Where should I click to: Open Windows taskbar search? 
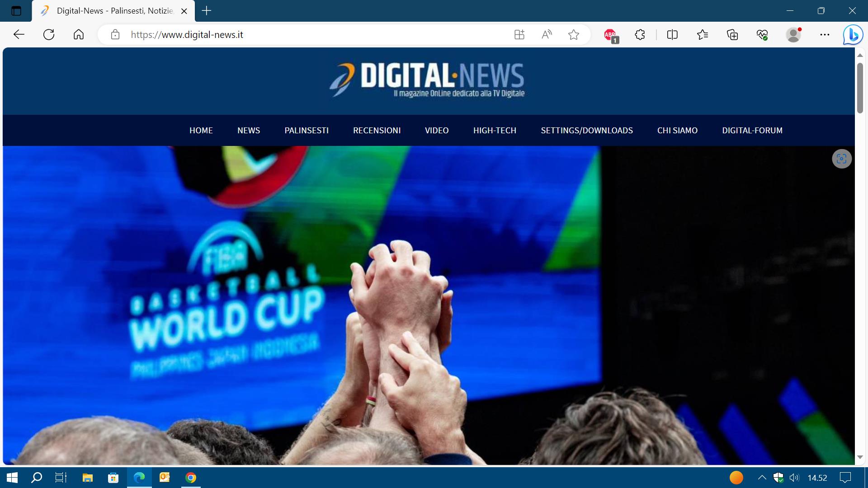tap(37, 478)
